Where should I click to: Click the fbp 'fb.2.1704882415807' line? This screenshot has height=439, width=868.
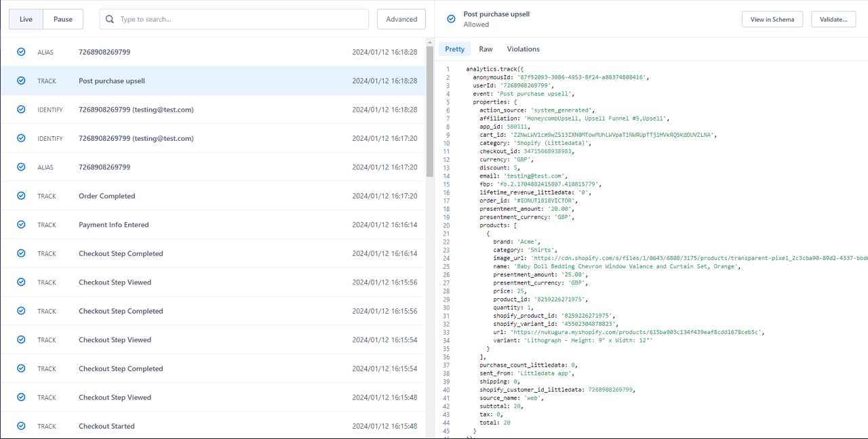(x=540, y=184)
